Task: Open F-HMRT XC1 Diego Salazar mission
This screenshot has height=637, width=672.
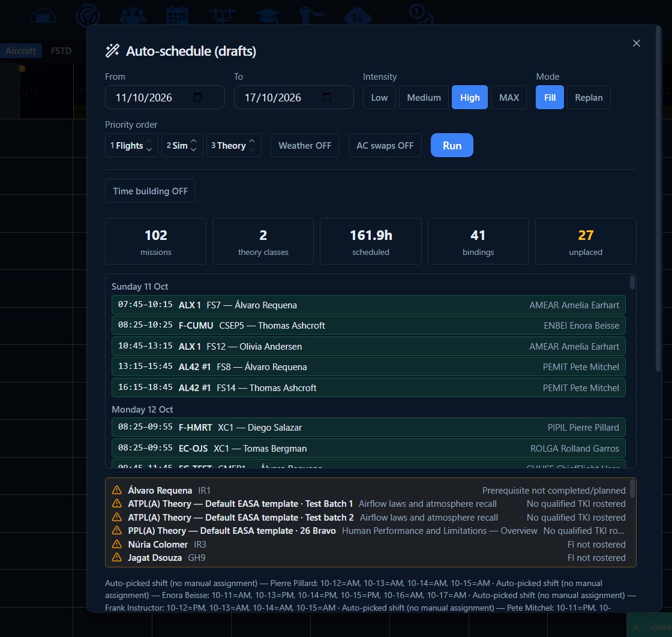Action: [x=368, y=427]
